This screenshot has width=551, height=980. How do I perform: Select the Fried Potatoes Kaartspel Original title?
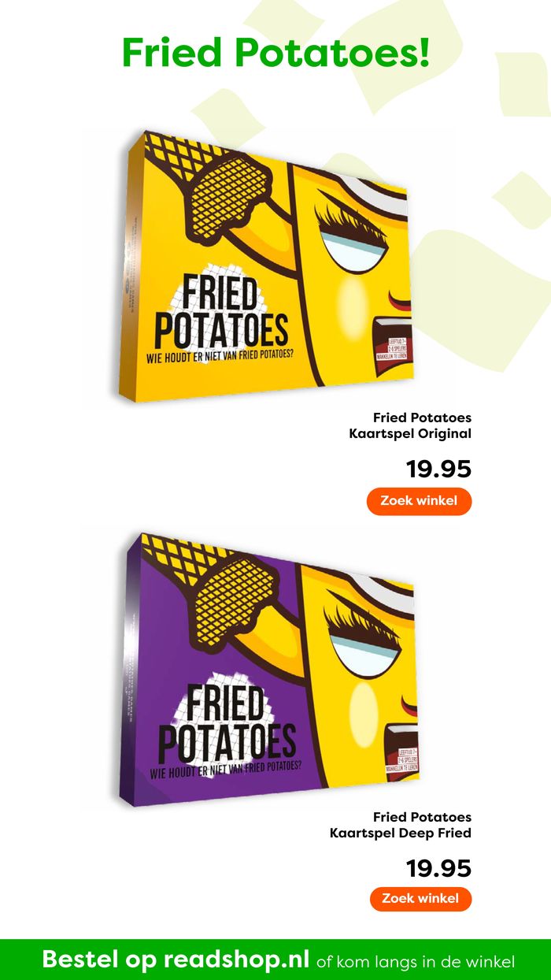tap(410, 425)
